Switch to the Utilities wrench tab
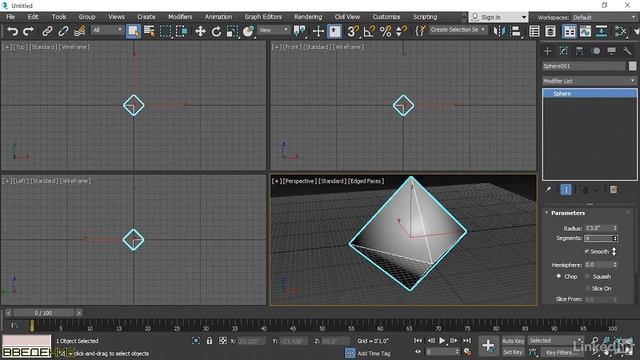 pyautogui.click(x=627, y=51)
